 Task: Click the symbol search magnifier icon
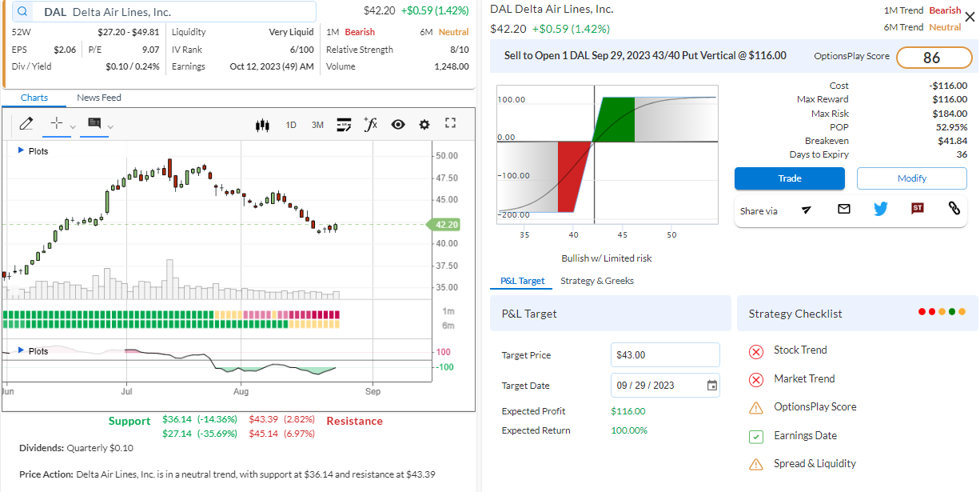(x=22, y=12)
